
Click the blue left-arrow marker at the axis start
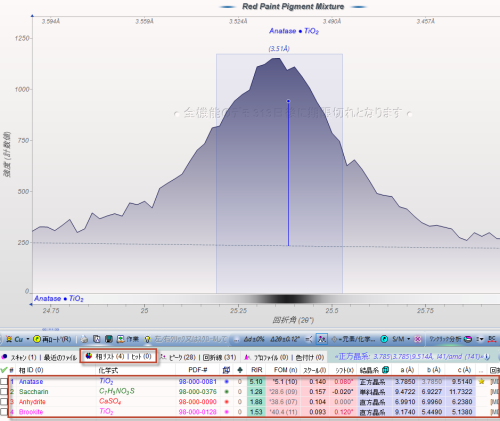(x=31, y=304)
